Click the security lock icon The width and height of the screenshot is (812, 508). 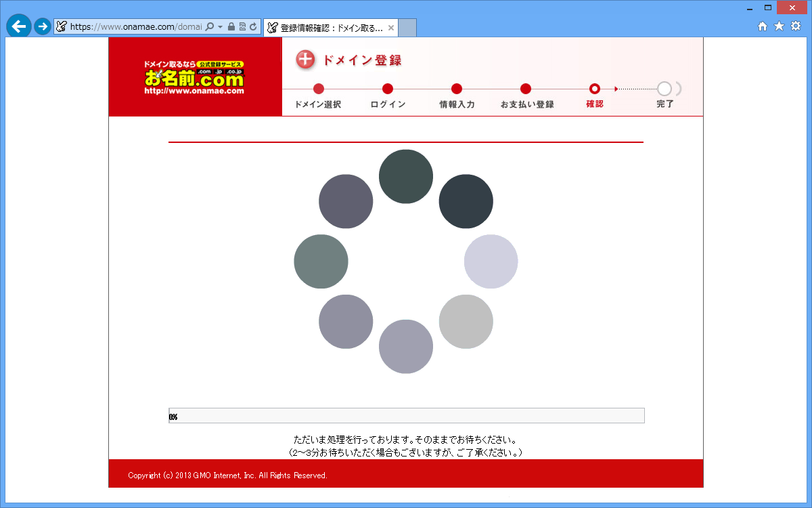(x=231, y=27)
